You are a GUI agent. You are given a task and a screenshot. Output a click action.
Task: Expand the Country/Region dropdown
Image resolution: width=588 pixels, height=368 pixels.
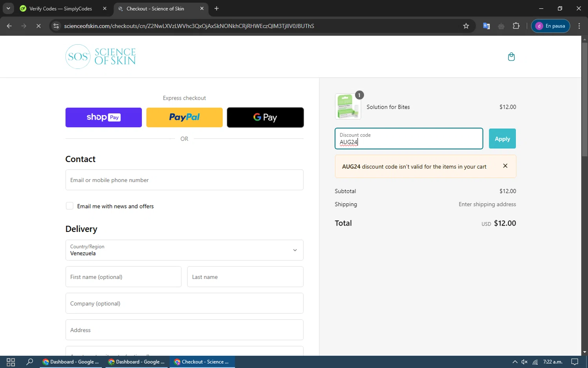184,250
